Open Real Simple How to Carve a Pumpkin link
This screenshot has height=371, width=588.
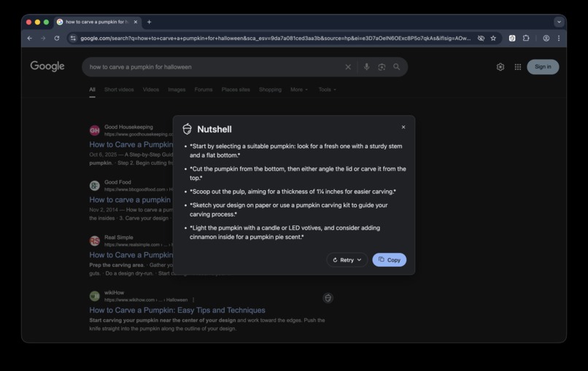click(131, 255)
